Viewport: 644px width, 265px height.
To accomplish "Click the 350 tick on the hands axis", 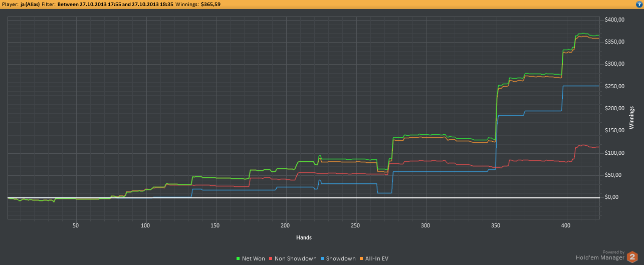I will point(496,226).
